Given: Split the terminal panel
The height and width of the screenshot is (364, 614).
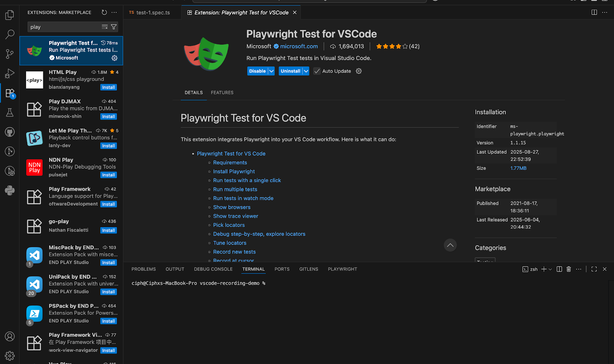Looking at the screenshot, I should tap(559, 269).
